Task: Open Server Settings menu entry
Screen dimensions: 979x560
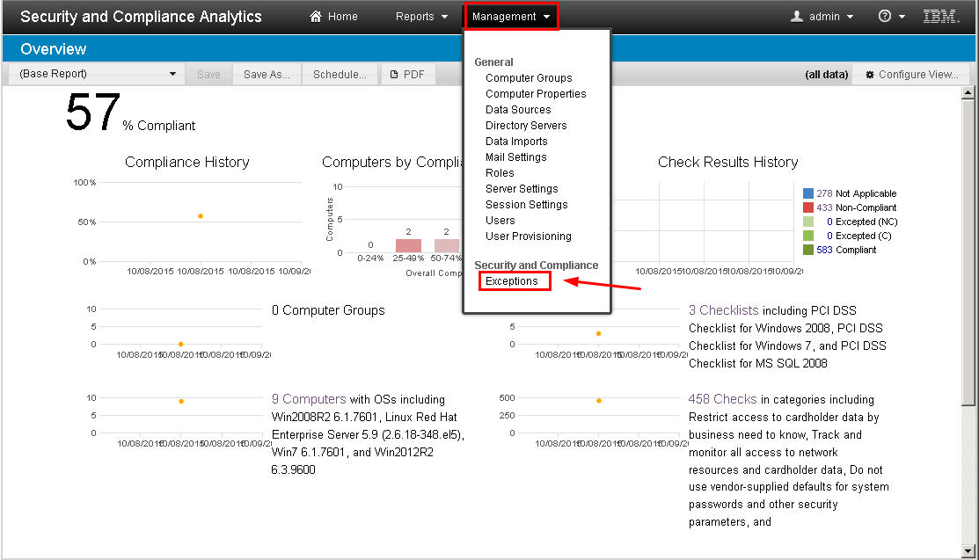Action: pyautogui.click(x=522, y=188)
